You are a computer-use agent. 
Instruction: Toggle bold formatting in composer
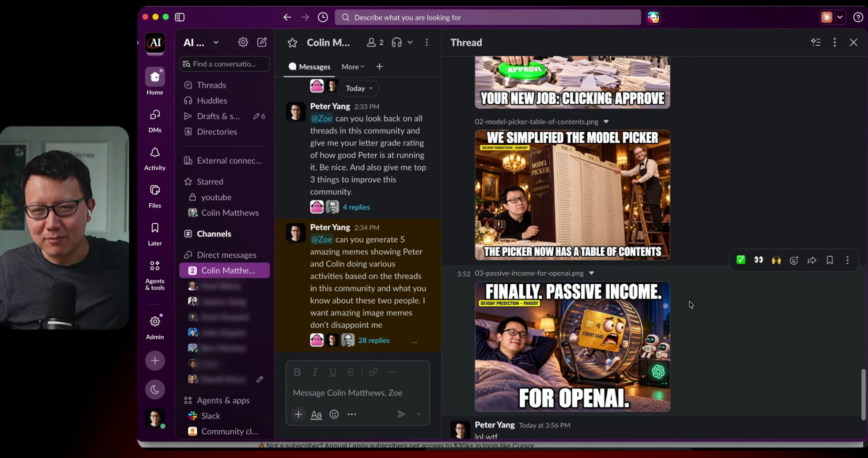(297, 372)
